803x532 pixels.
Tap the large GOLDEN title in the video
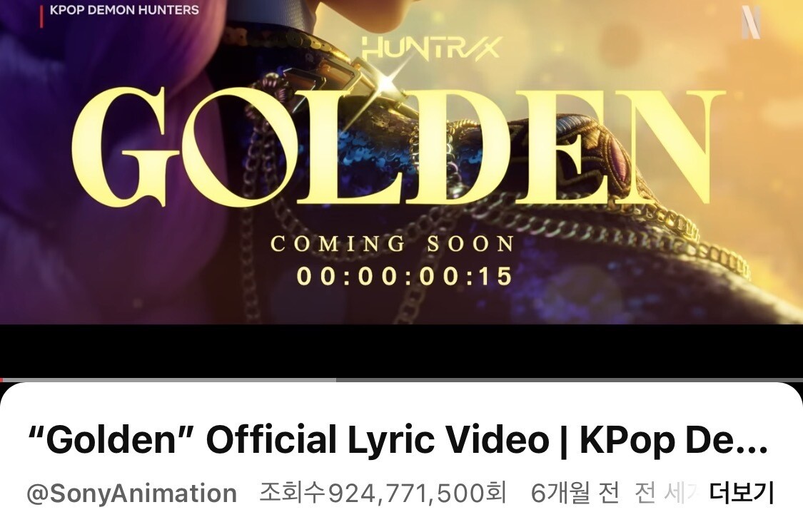point(398,148)
